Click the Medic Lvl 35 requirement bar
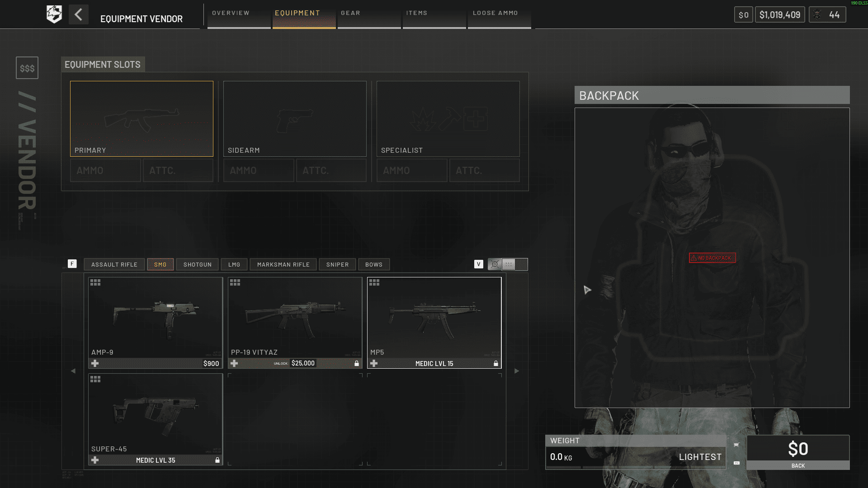 coord(156,460)
